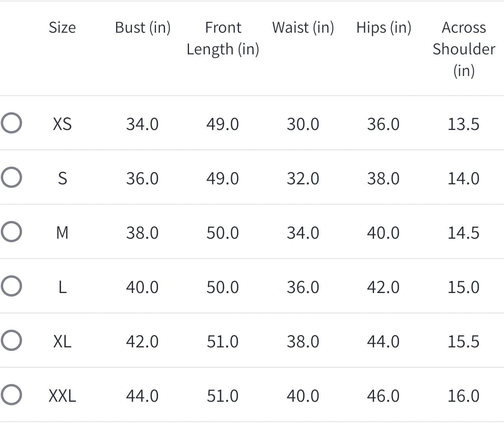This screenshot has height=423, width=504.
Task: Click the Across Shoulder (in) header
Action: coord(464,49)
